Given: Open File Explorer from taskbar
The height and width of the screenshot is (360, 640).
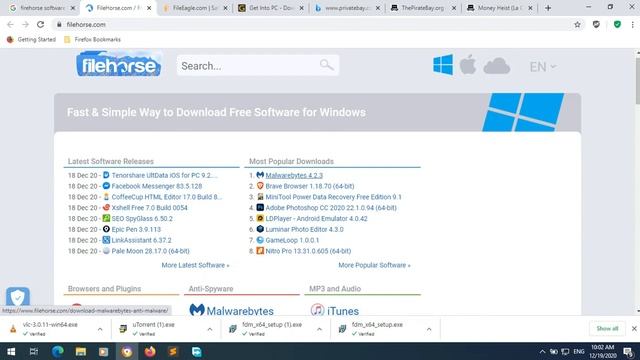Looking at the screenshot, I should pyautogui.click(x=80, y=351).
